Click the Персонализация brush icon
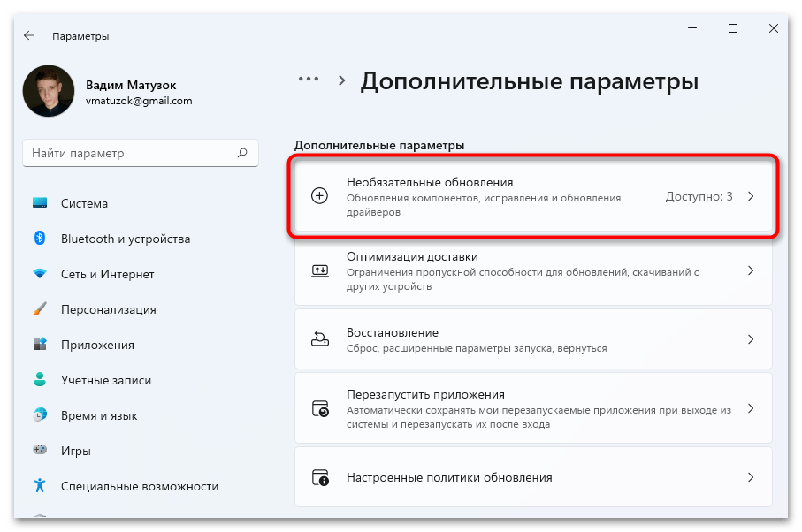The height and width of the screenshot is (532, 802). (40, 309)
